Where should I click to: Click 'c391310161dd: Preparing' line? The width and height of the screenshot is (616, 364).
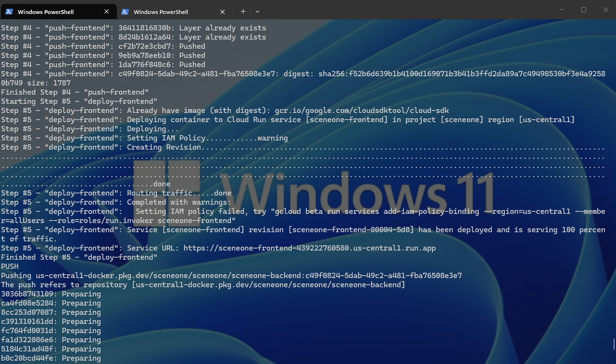coord(51,322)
